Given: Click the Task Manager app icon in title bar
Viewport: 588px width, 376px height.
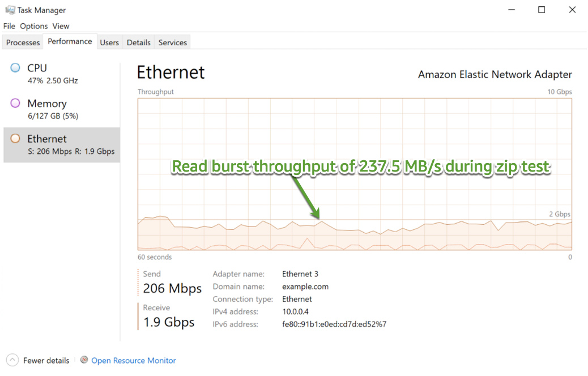Looking at the screenshot, I should (x=10, y=10).
